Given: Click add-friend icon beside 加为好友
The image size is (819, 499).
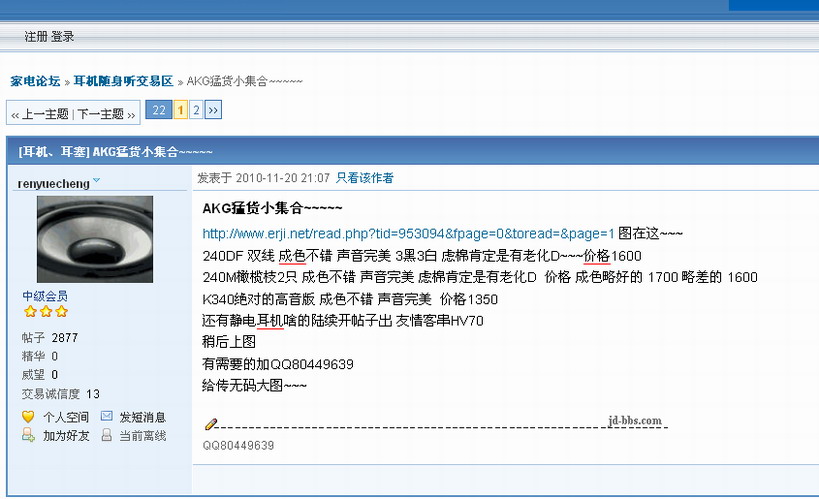Looking at the screenshot, I should pyautogui.click(x=28, y=434).
